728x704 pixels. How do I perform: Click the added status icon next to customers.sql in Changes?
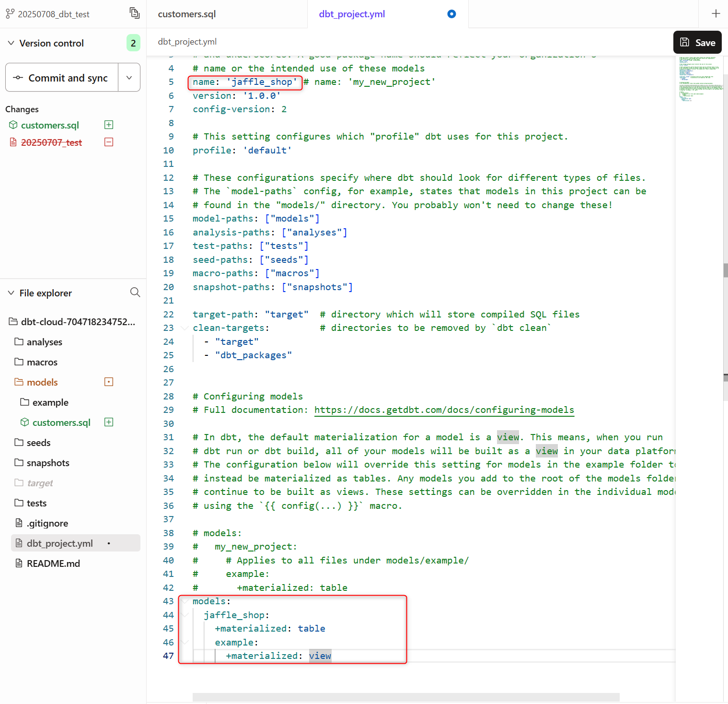109,125
